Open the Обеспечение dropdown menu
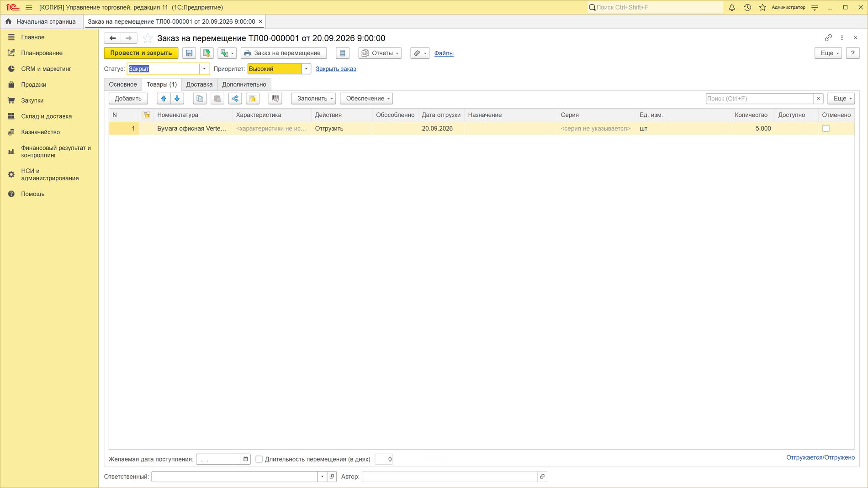868x488 pixels. (x=366, y=99)
